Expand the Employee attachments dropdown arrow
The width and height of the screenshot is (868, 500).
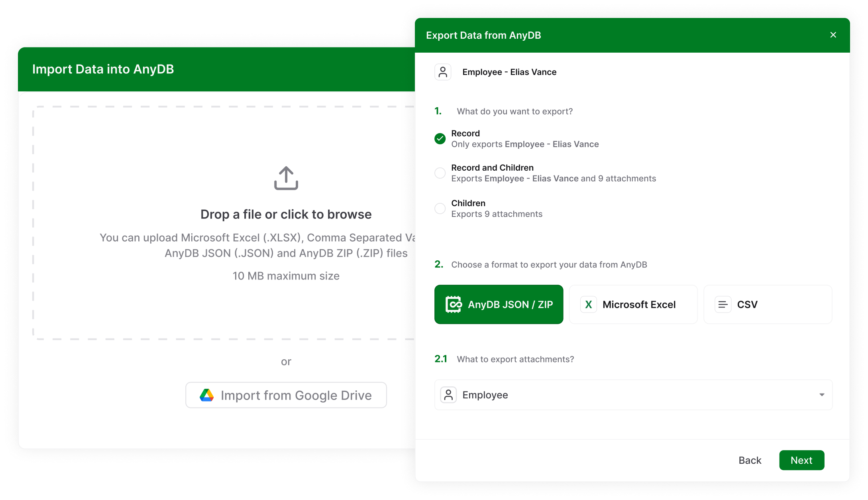821,395
